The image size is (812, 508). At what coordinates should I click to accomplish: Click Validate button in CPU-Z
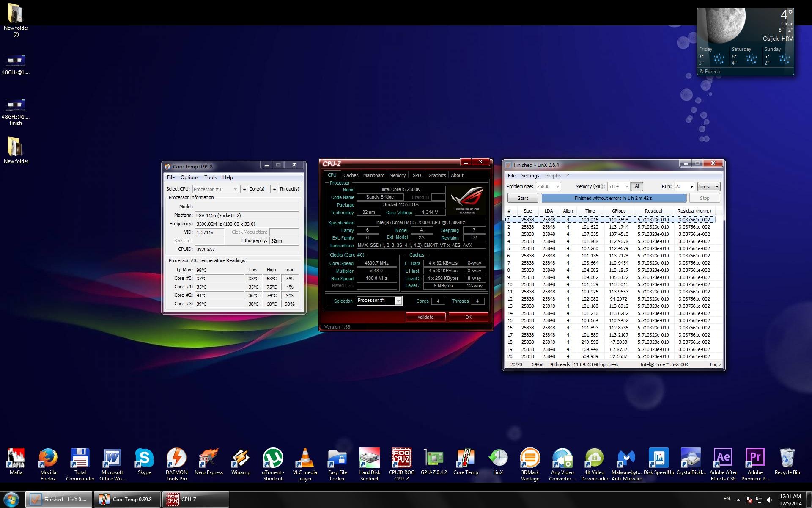point(425,317)
